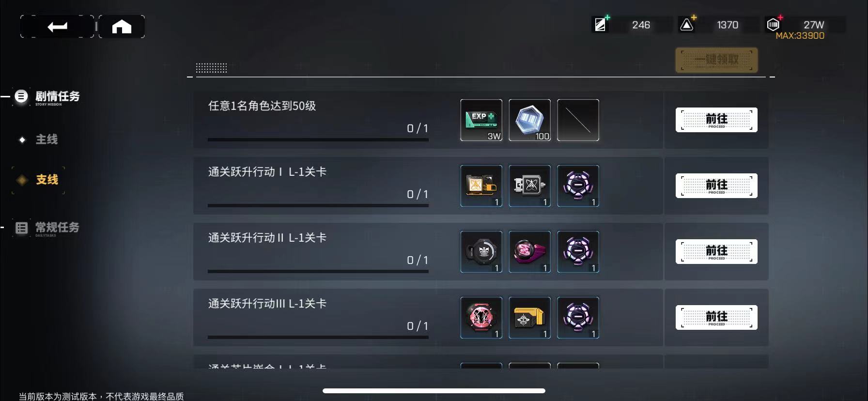Click 一键领取 claim all button
The width and height of the screenshot is (868, 401).
click(x=716, y=60)
